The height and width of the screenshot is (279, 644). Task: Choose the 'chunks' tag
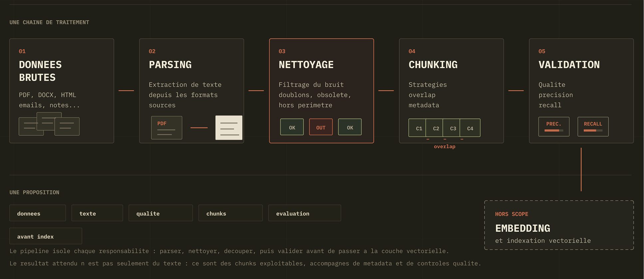(x=231, y=213)
